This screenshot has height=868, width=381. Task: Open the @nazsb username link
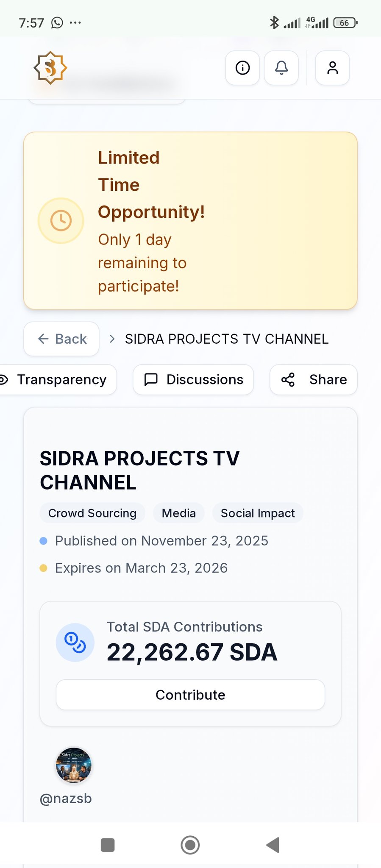[66, 798]
